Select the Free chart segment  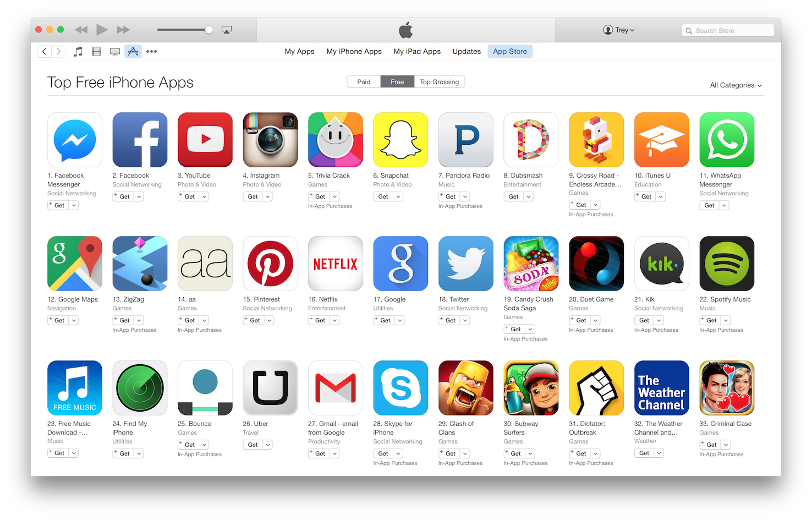[x=397, y=82]
